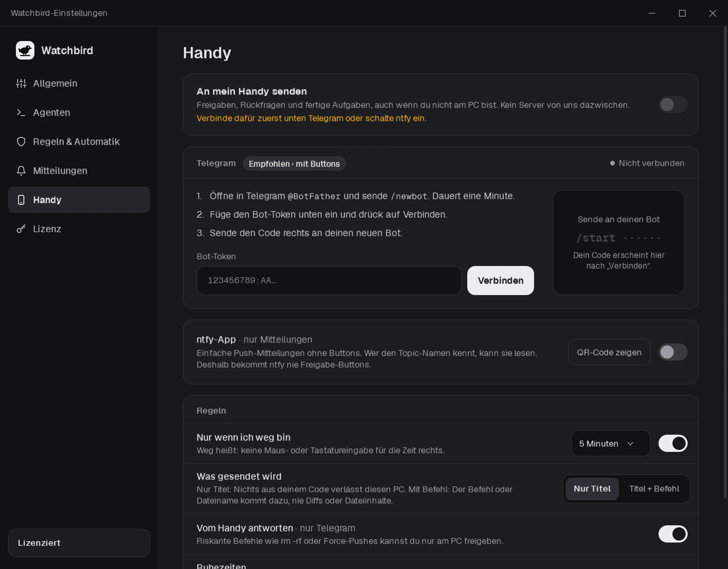Click the Empfohlen · mit Buttons badge
This screenshot has width=728, height=569.
pyautogui.click(x=294, y=164)
